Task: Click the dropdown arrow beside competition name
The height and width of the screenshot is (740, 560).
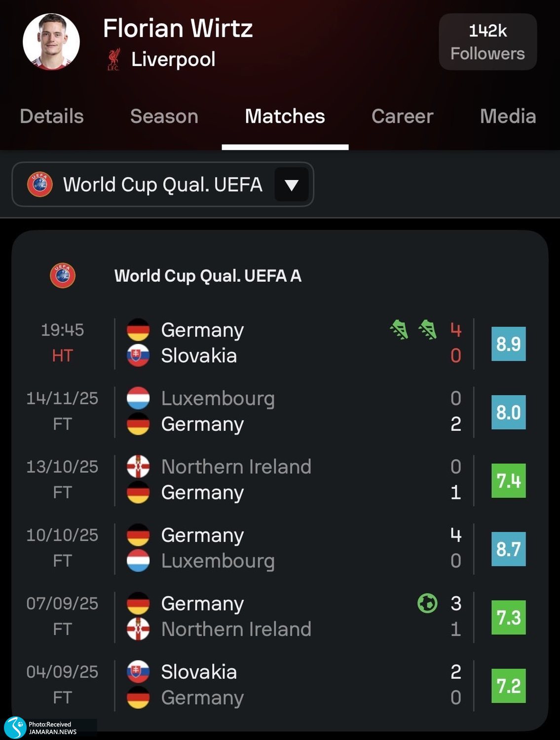Action: pyautogui.click(x=292, y=185)
